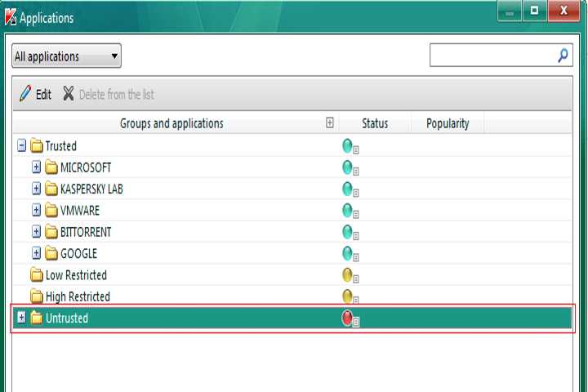
Task: Expand the Untrusted group
Action: [x=22, y=318]
